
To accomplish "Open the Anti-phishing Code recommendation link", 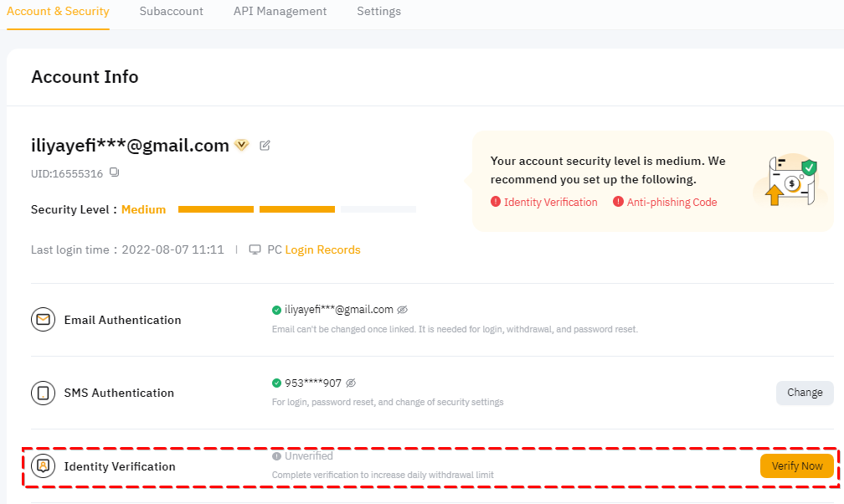I will 672,202.
